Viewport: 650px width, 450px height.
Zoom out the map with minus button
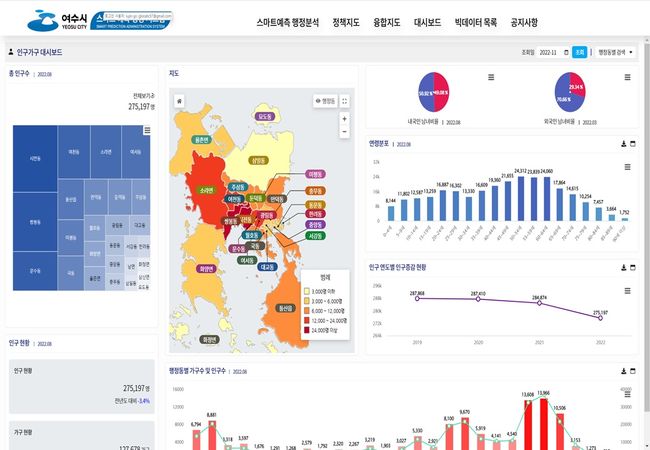345,131
